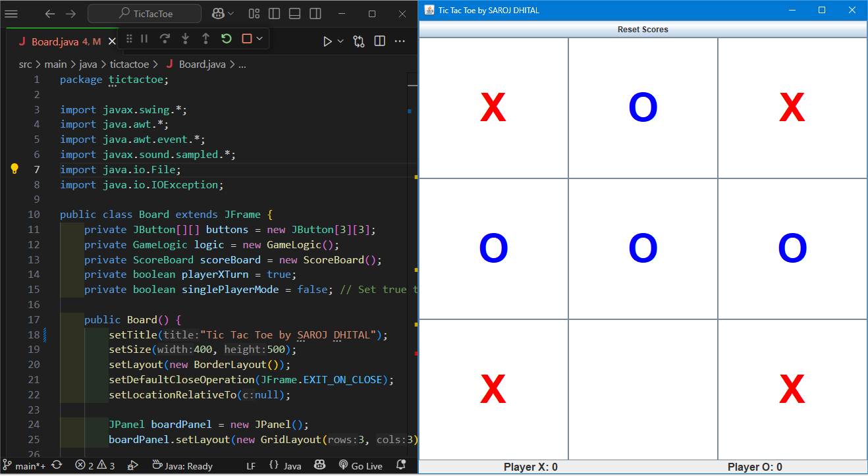Open the notifications bell in the status bar
Viewport: 868px width, 476px height.
400,465
